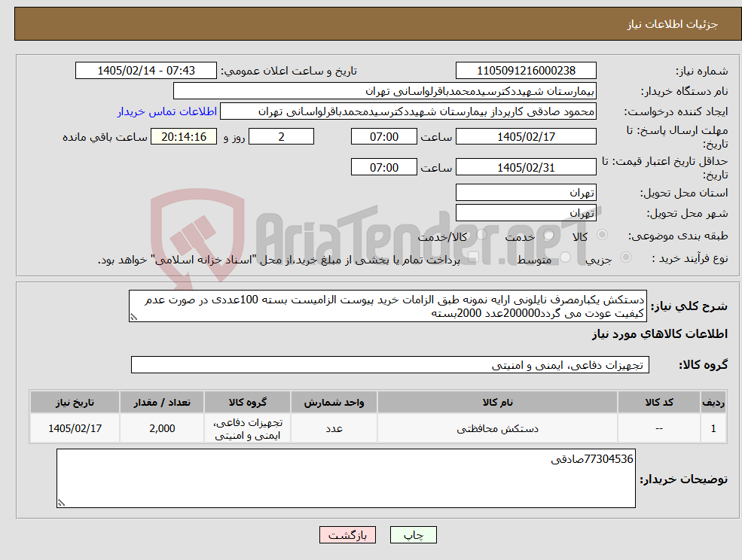Click the resize handle of buyer notes textarea
Image resolution: width=742 pixels, height=560 pixels.
(x=61, y=504)
